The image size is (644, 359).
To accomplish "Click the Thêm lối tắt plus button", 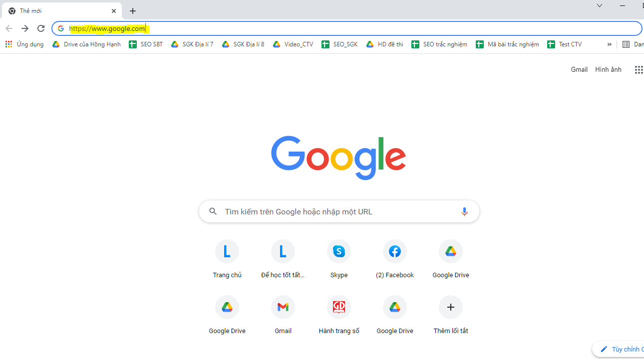I will click(x=451, y=308).
